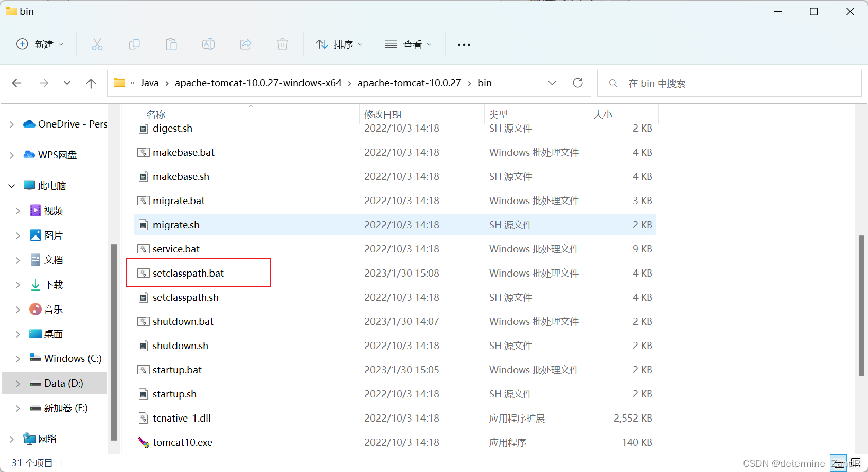Click the search magnifier icon
This screenshot has height=472, width=868.
(613, 83)
